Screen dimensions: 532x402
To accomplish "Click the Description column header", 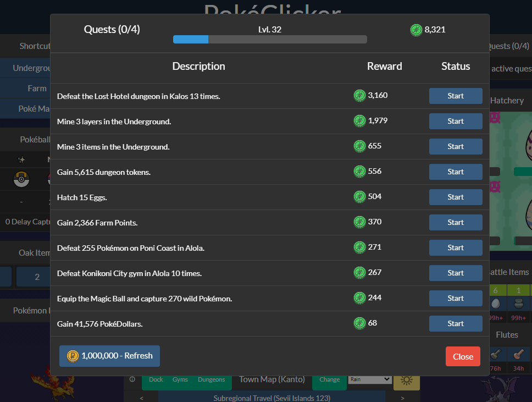I will click(198, 66).
